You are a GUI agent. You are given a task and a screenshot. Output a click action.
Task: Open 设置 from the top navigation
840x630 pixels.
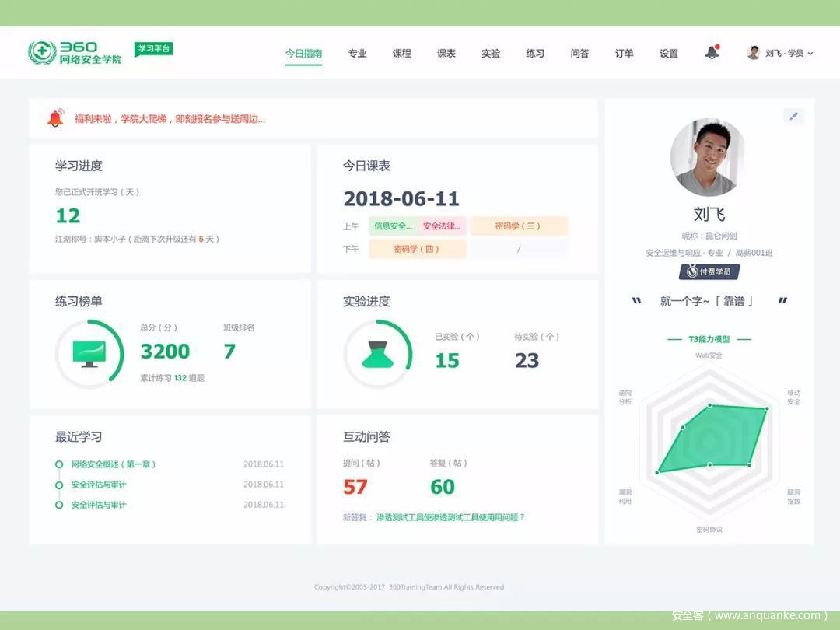669,54
